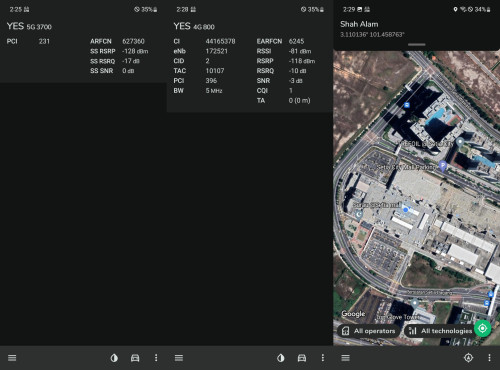
Task: Tap the YES 4G 800 header
Action: [194, 26]
